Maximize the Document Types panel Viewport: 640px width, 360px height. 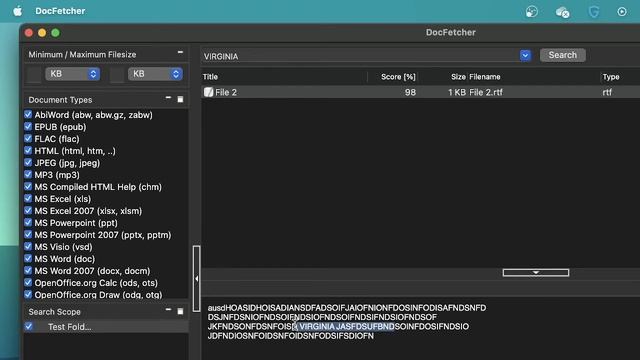(180, 100)
